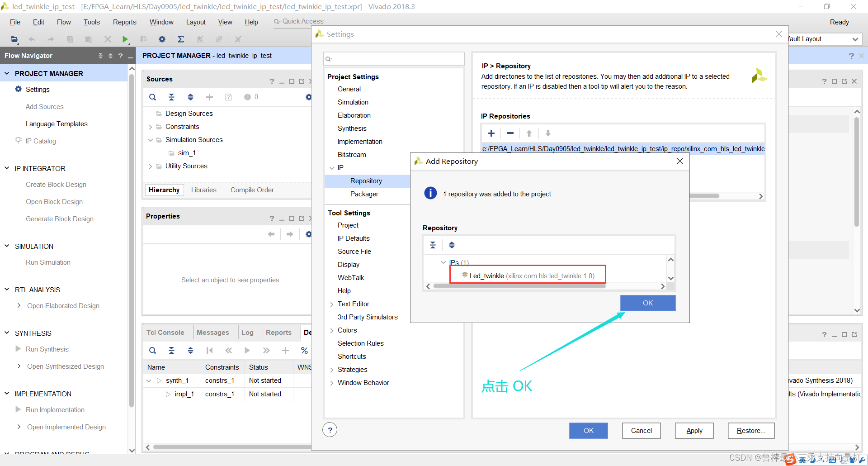Screen dimensions: 868x466
Task: Open the Tools menu
Action: click(91, 22)
